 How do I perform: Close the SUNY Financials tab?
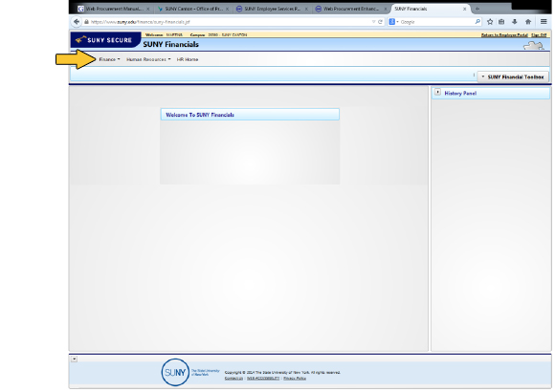tap(464, 9)
